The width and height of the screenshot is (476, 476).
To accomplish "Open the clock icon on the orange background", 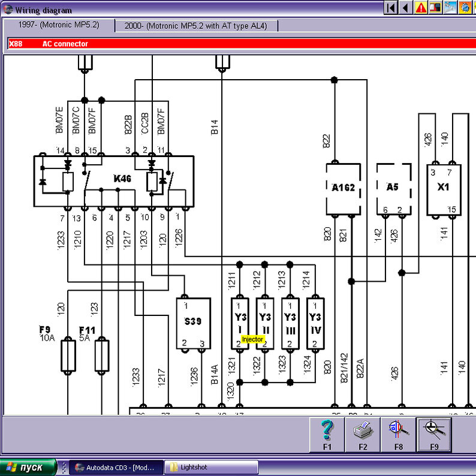I will pos(465,8).
